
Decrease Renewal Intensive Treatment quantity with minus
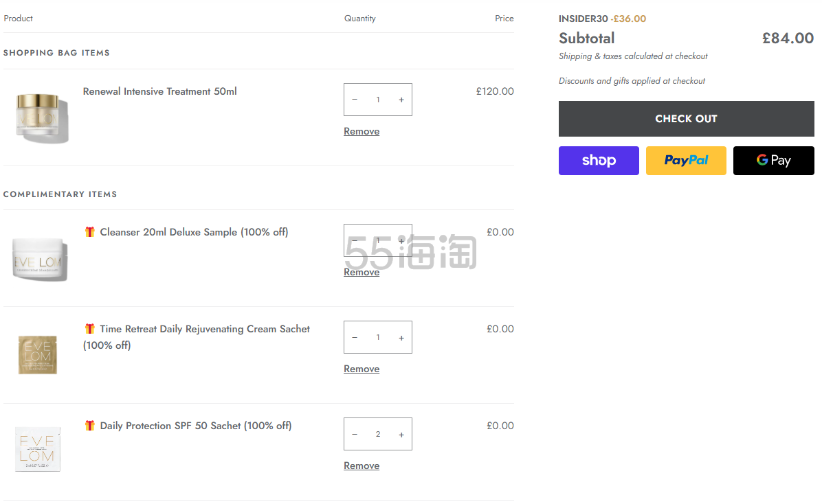[355, 100]
